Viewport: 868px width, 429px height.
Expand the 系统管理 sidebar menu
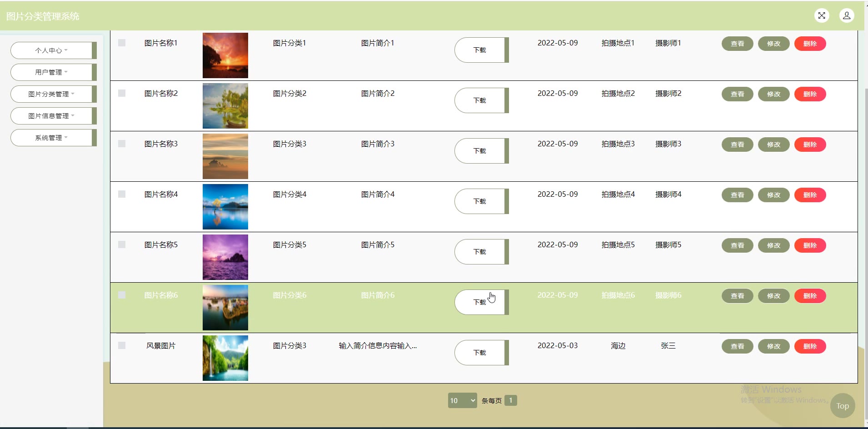point(54,138)
